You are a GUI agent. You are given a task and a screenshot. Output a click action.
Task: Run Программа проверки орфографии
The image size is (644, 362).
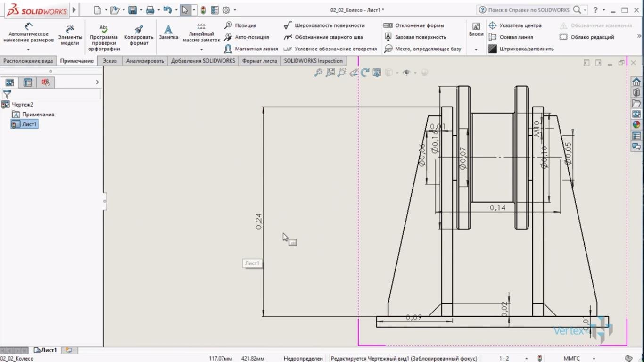(104, 38)
